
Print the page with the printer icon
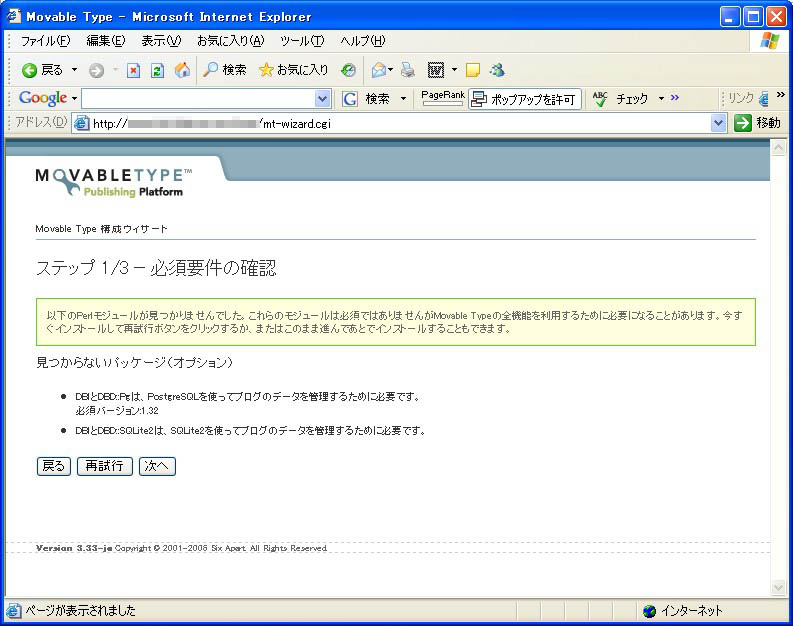408,70
